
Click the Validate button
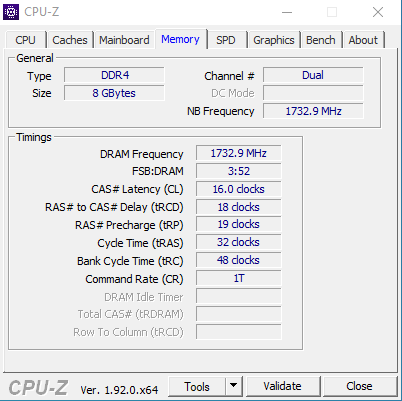tap(283, 386)
